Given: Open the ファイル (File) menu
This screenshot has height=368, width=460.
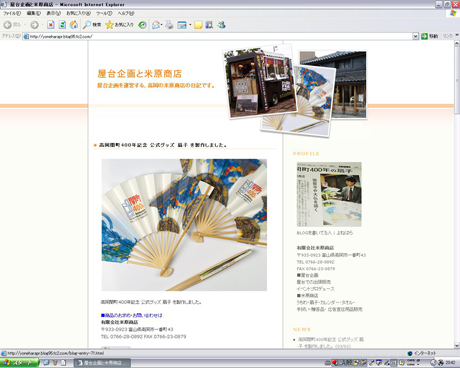Looking at the screenshot, I should point(12,13).
